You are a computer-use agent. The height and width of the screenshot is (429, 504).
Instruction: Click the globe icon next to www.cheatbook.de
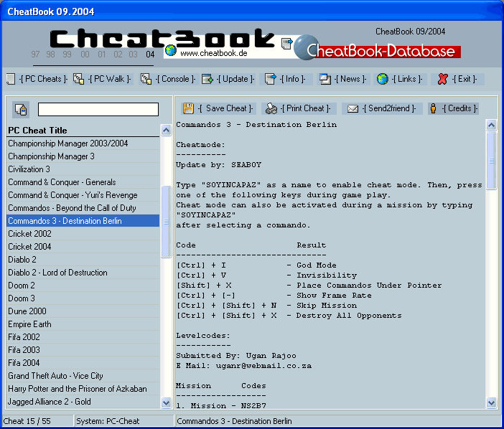pos(171,50)
